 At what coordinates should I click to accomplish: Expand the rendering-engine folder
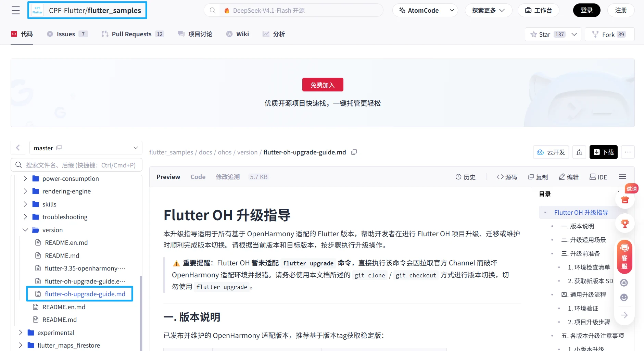[x=25, y=191]
